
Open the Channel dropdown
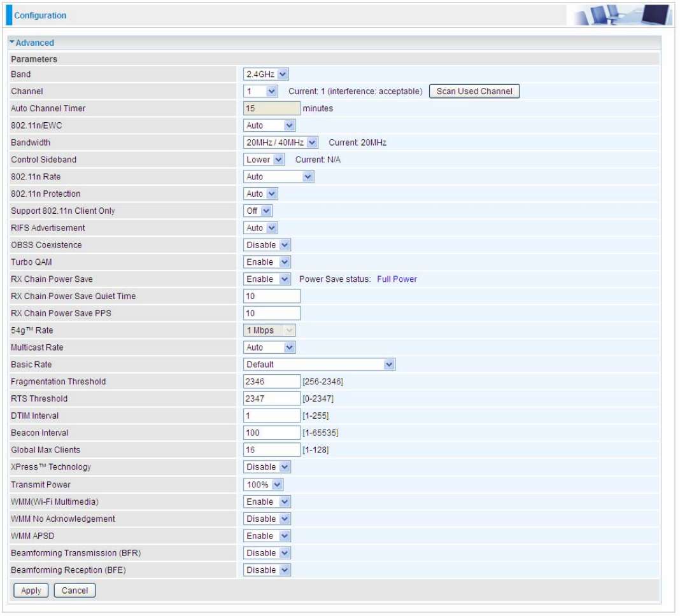tap(260, 92)
